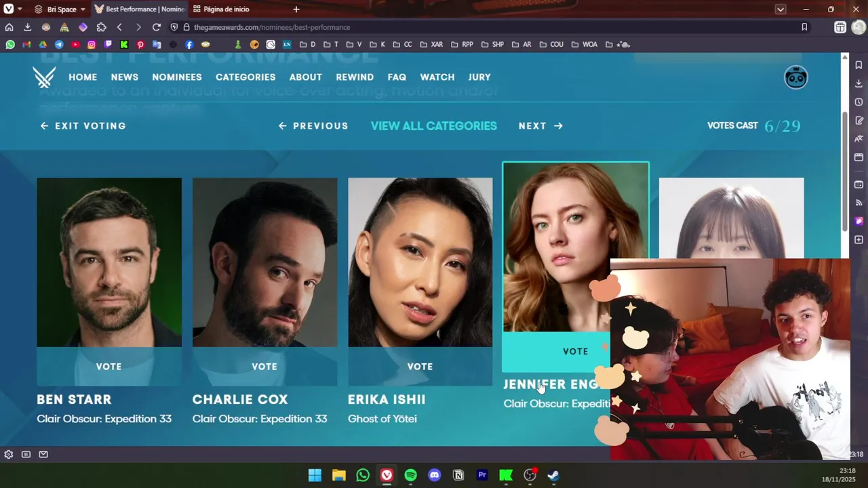Image resolution: width=868 pixels, height=488 pixels.
Task: Expand the SHP bookmarks folder
Action: tap(492, 45)
